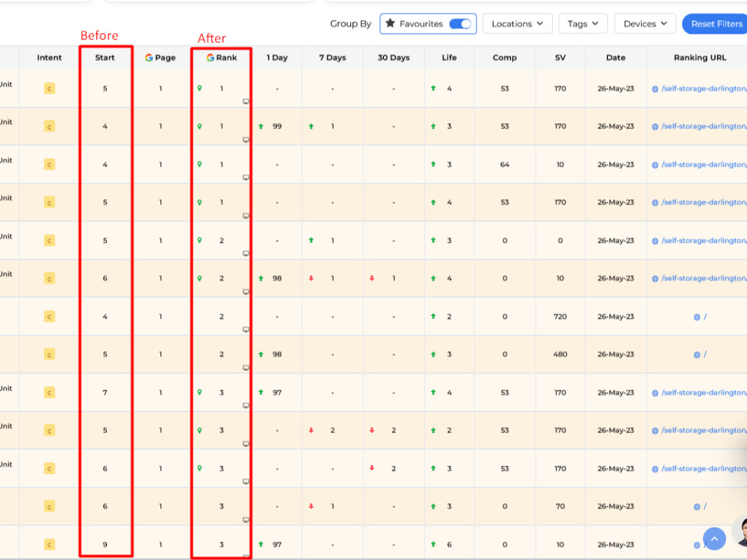Click the Reset Filters button

coord(716,24)
